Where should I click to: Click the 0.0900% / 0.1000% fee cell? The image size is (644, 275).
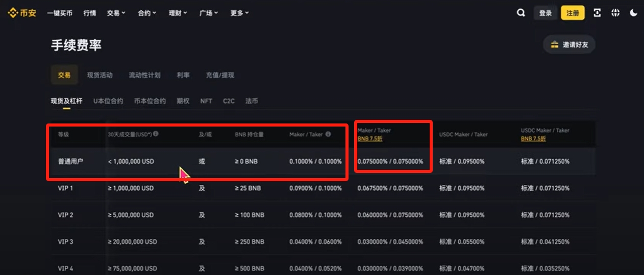[315, 188]
